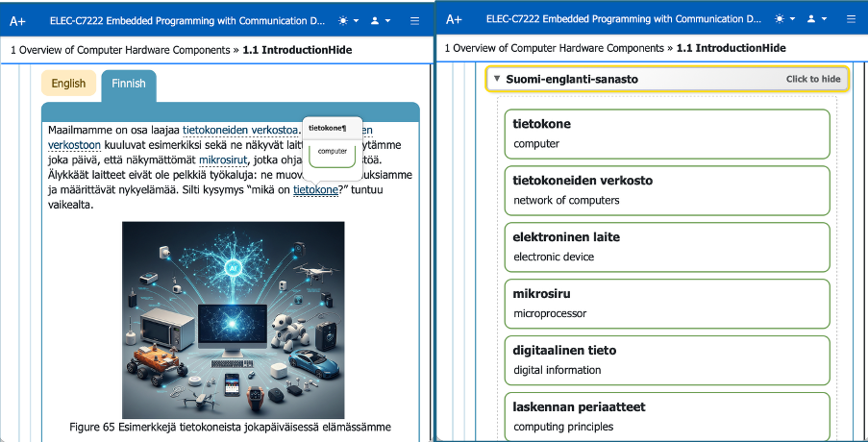Collapse the Suomi-englanti-sanasto section
This screenshot has width=868, height=442.
click(x=667, y=79)
